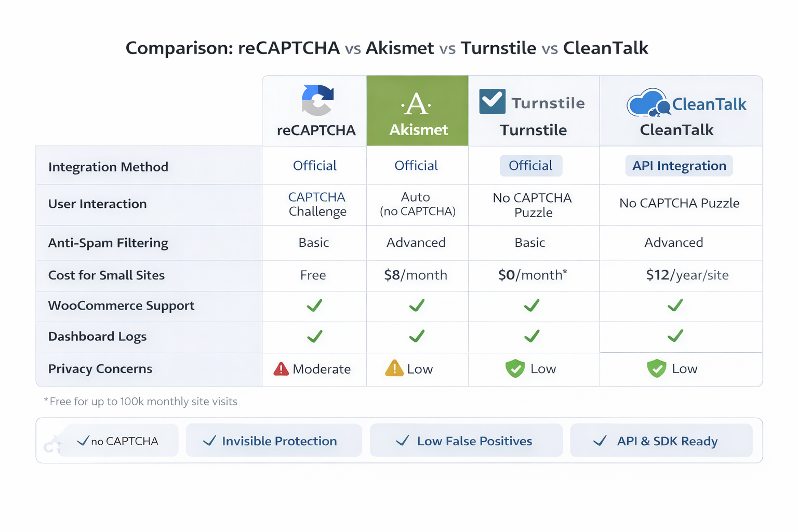Screen dimensions: 798x532
Task: Click the reCAPTCHA logo icon
Action: click(317, 100)
